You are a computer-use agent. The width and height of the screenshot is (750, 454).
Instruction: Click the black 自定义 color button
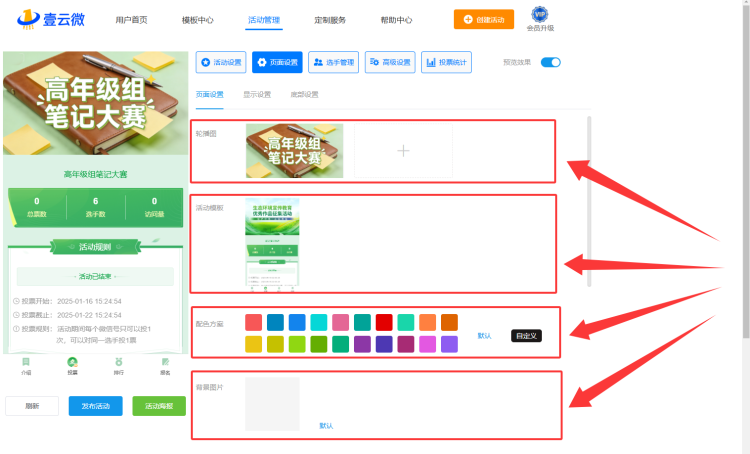coord(526,336)
